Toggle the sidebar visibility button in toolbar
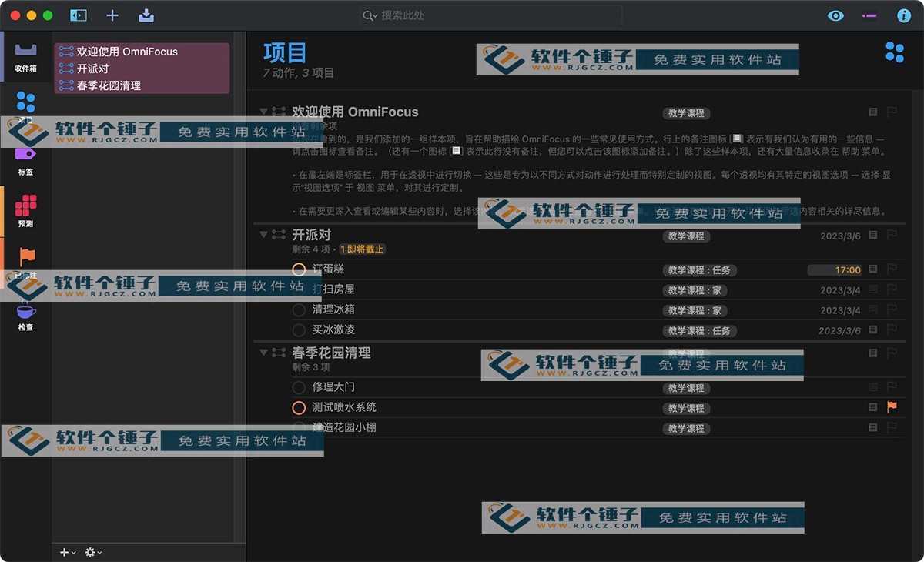 [x=79, y=15]
